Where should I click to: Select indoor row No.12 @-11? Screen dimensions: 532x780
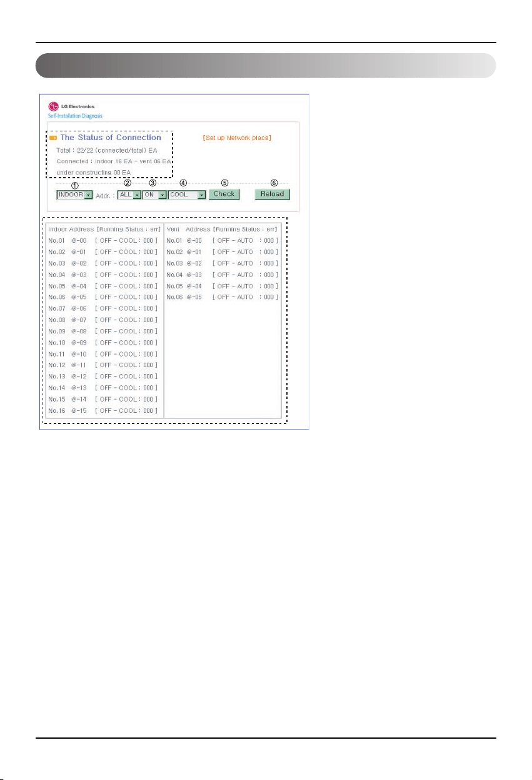tap(103, 365)
